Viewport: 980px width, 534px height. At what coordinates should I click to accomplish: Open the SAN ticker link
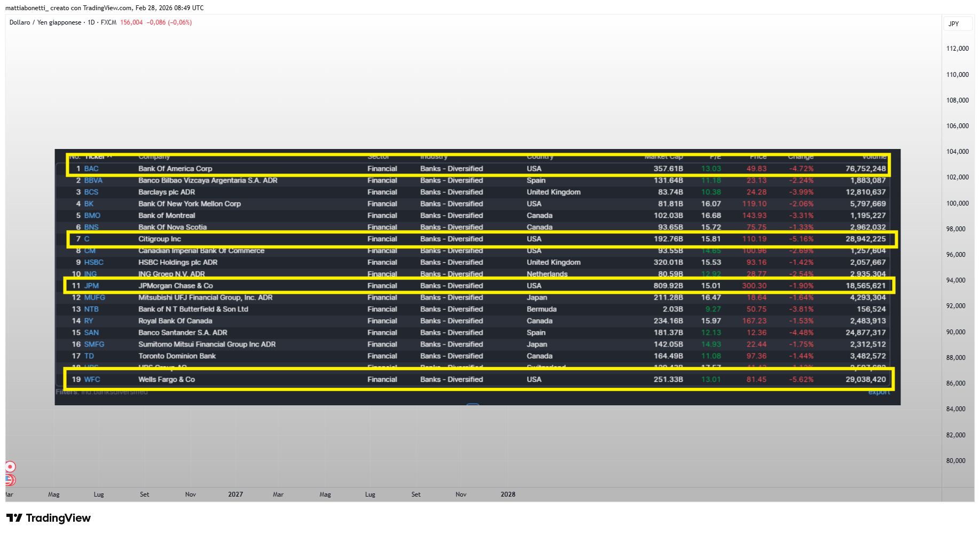91,333
